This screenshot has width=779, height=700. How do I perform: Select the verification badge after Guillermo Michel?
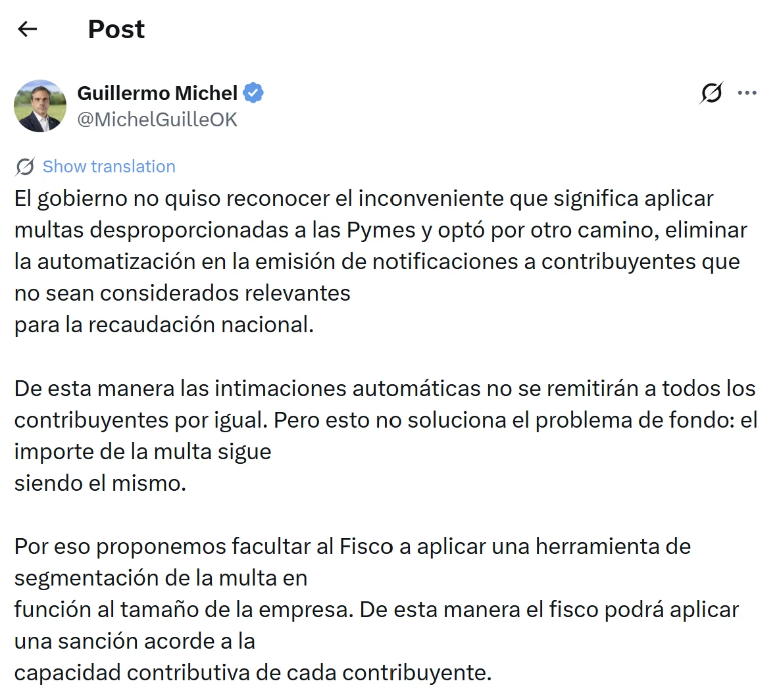tap(254, 92)
